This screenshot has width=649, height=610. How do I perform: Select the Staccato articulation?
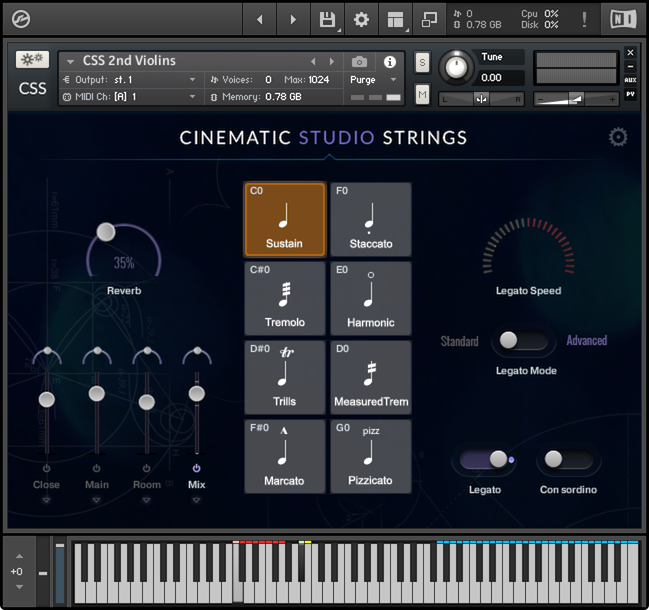(x=371, y=219)
